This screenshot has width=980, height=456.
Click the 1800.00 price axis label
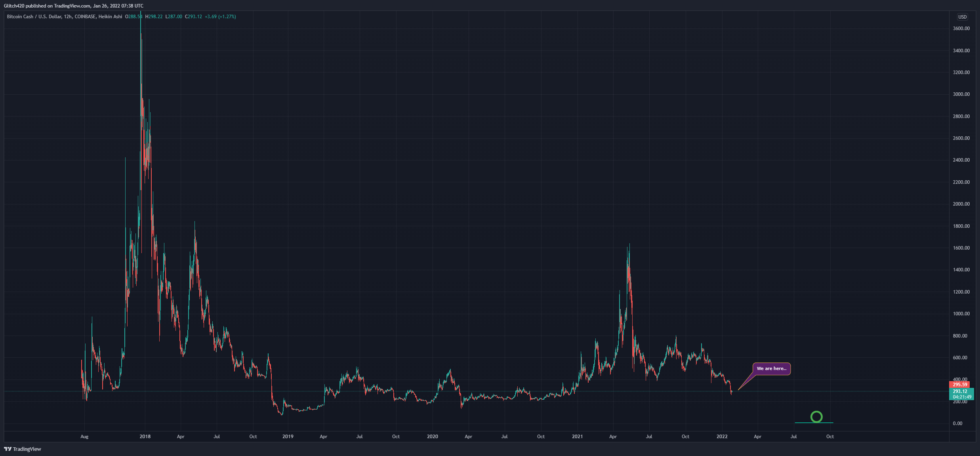coord(961,226)
